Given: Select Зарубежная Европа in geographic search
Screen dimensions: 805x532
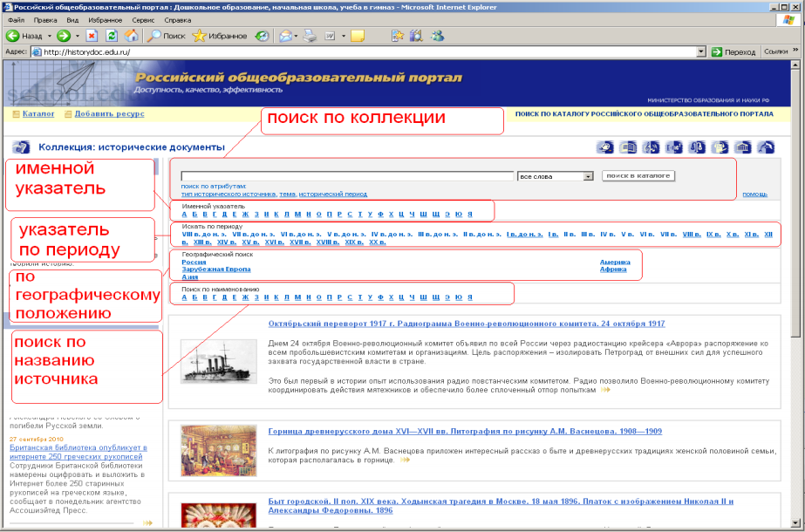Looking at the screenshot, I should coord(216,269).
